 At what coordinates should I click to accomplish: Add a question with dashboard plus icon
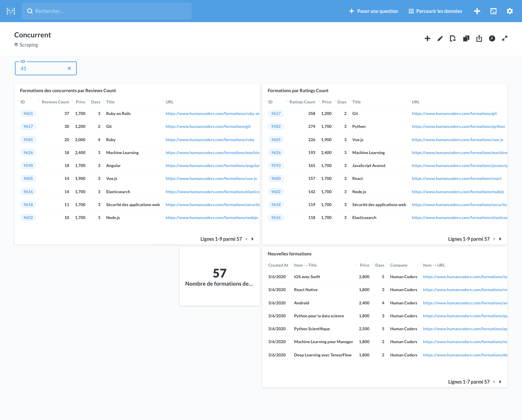[427, 38]
